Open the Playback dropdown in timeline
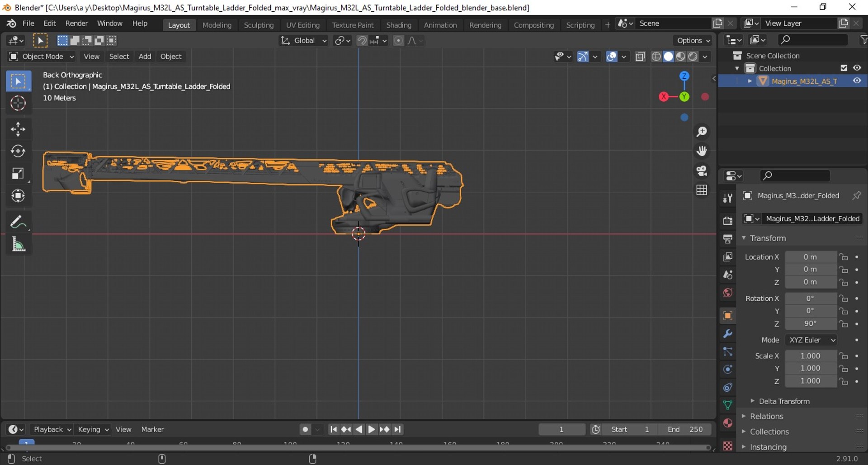The image size is (868, 465). point(52,429)
